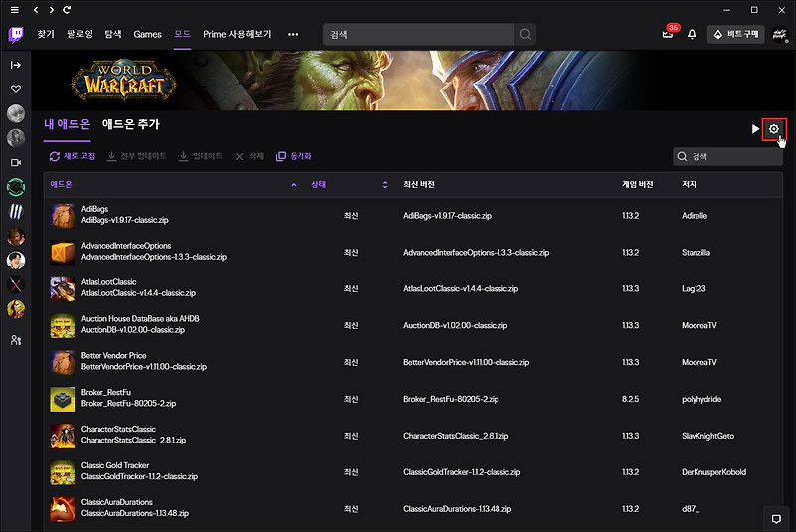This screenshot has width=796, height=532.
Task: Click the 게임 버전 column header
Action: coord(638,185)
